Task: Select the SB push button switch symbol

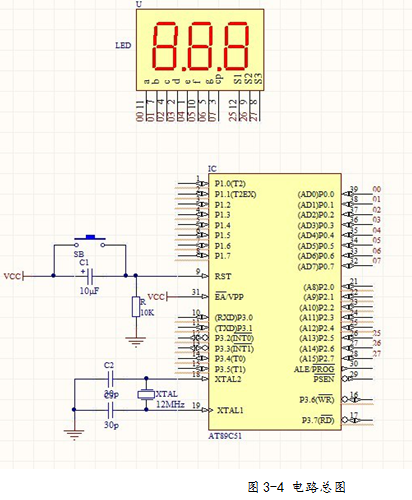Action: (90, 242)
